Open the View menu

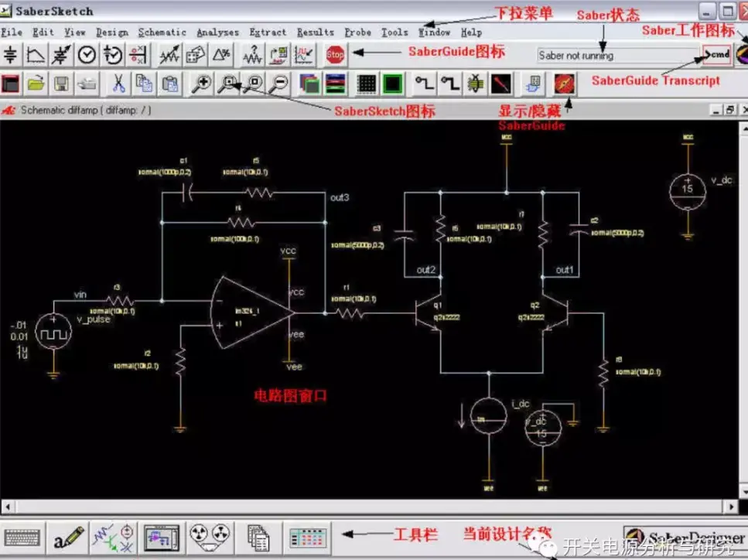(x=75, y=32)
